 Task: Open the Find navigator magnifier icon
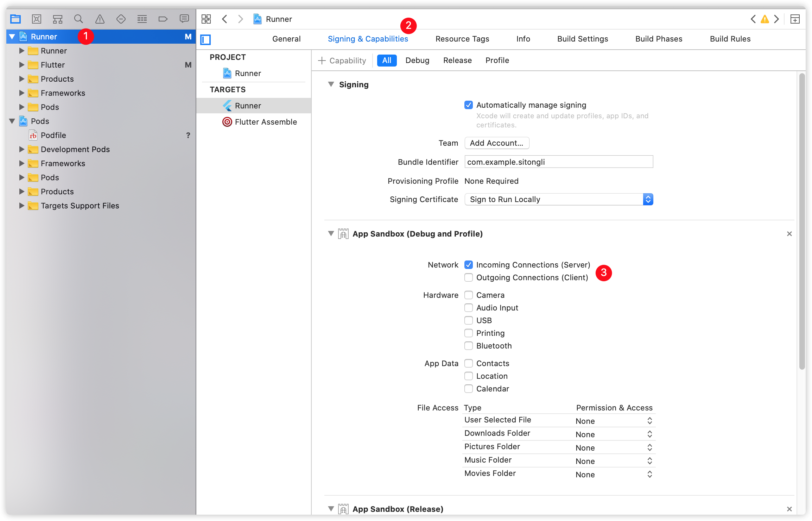point(79,19)
